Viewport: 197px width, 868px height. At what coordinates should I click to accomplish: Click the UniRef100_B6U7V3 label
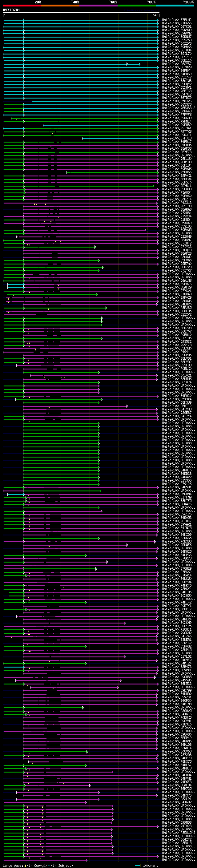point(176,267)
